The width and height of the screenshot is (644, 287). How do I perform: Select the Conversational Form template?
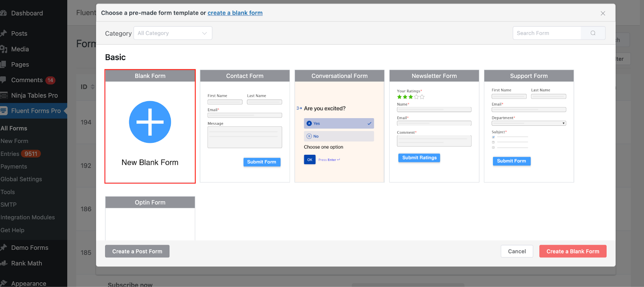[339, 126]
